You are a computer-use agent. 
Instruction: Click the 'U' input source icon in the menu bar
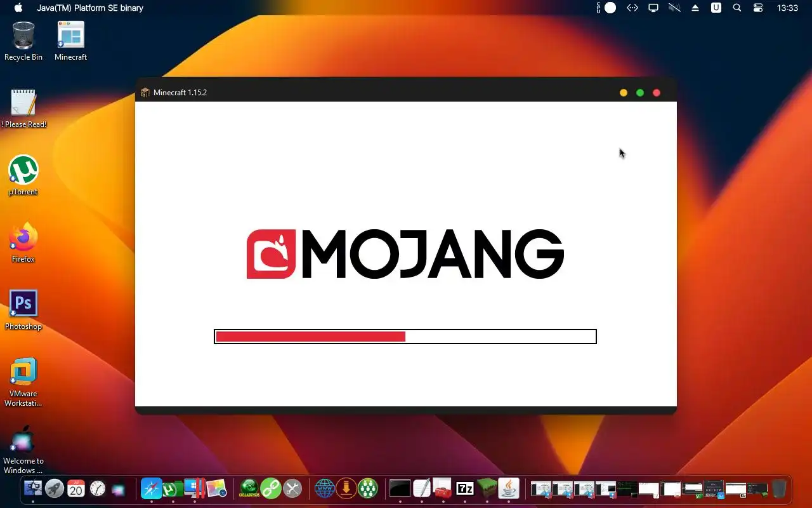pos(716,8)
